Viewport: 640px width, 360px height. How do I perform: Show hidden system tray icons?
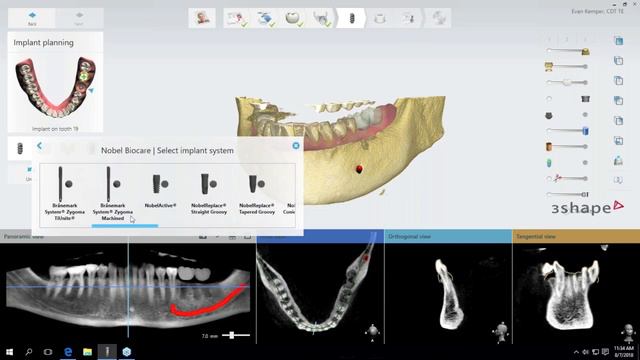(576, 352)
